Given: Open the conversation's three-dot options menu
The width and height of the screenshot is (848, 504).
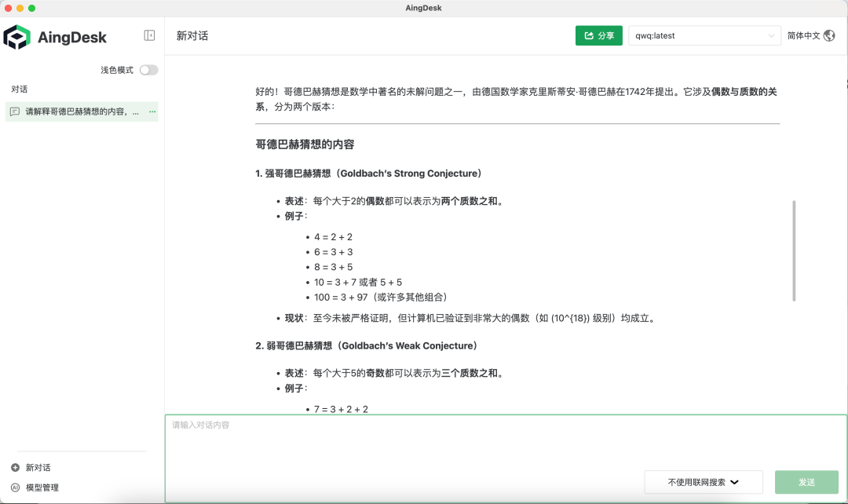Looking at the screenshot, I should [152, 112].
